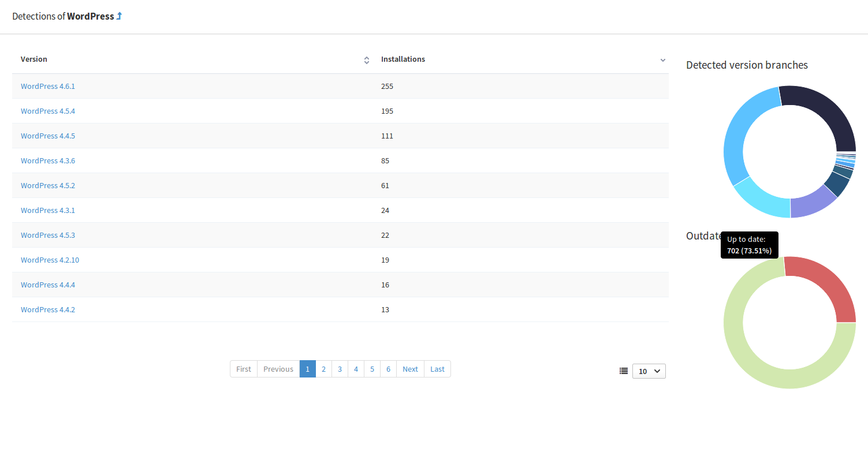Open the WordPress 4.5.4 version link
This screenshot has height=471, width=868.
click(48, 111)
